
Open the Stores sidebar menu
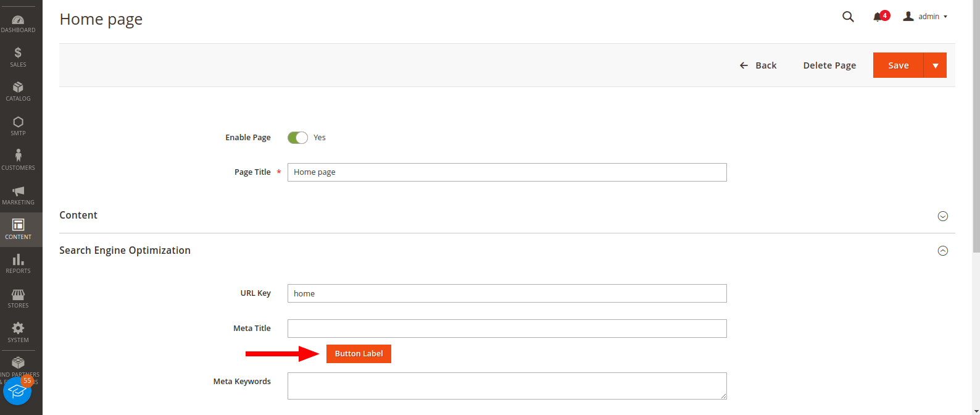click(x=19, y=298)
